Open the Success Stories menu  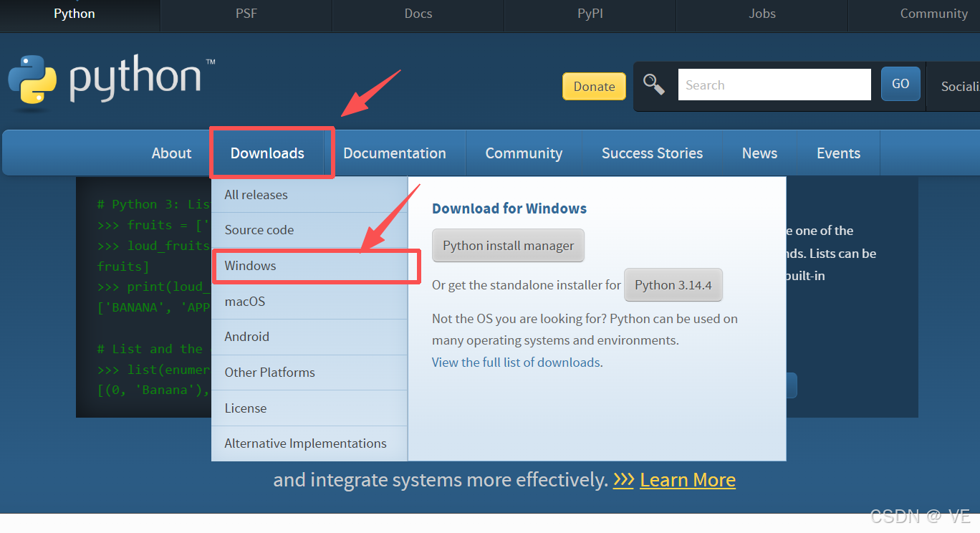pyautogui.click(x=652, y=153)
